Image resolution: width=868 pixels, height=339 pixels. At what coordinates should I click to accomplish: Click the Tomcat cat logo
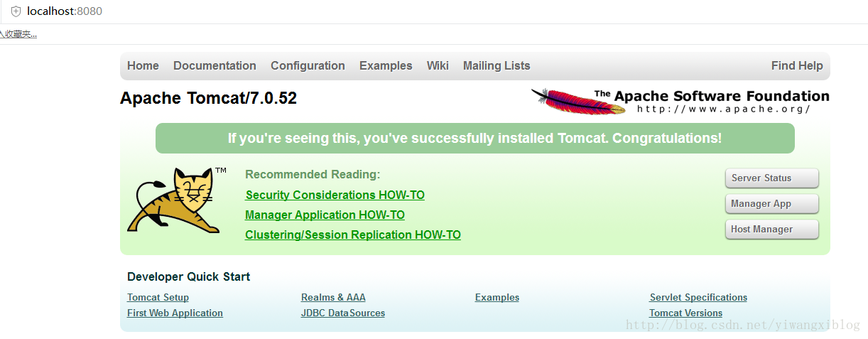click(x=175, y=200)
